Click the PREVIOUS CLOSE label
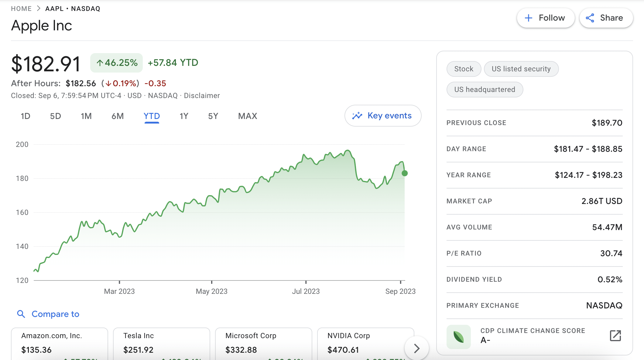 click(476, 123)
